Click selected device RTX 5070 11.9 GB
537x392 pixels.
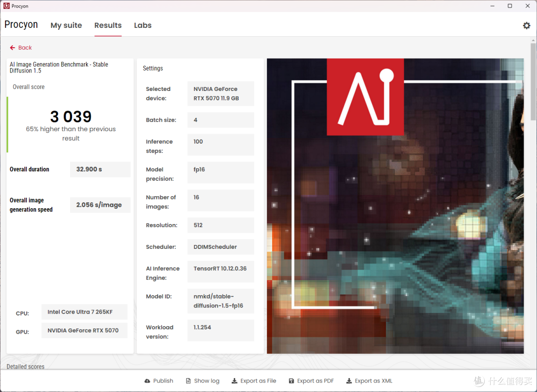click(x=221, y=94)
